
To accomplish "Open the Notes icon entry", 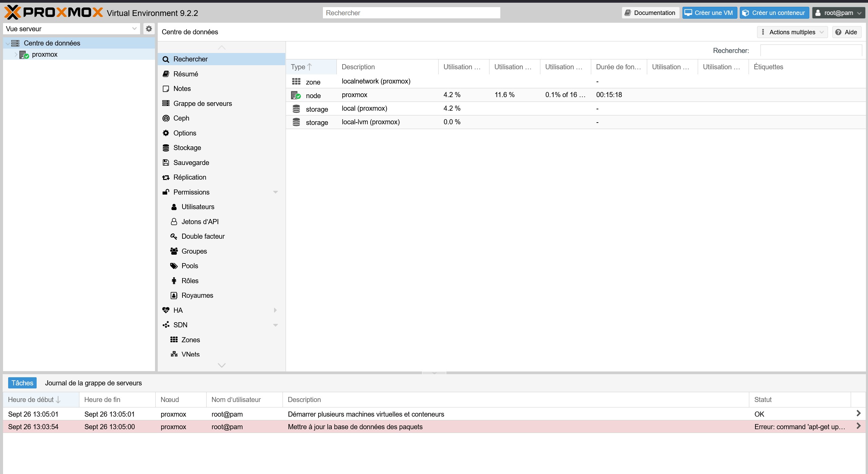I will tap(221, 89).
